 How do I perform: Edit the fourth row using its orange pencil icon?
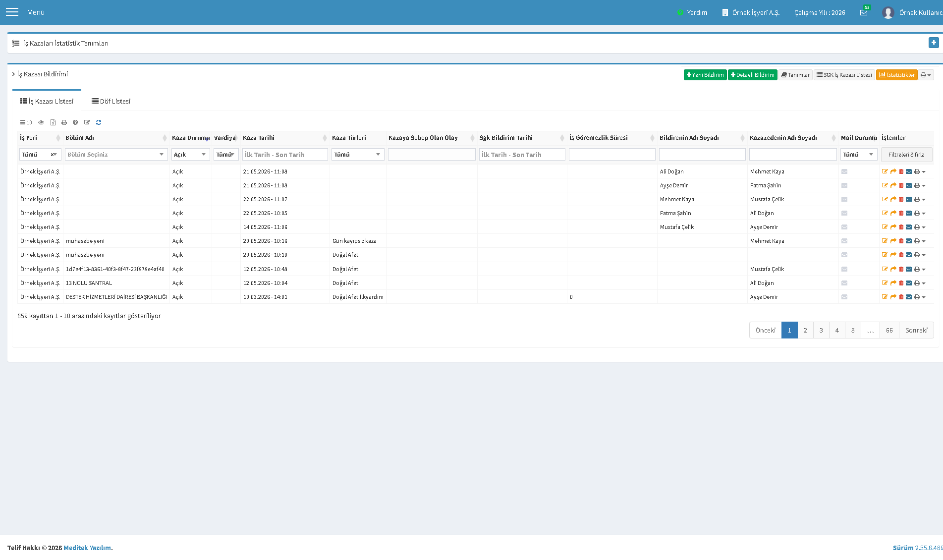[x=885, y=213]
